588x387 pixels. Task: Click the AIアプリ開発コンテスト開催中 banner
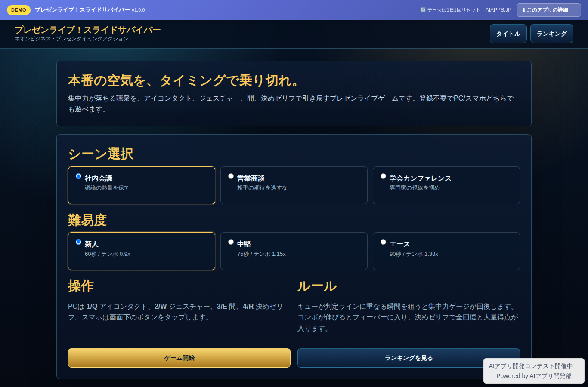click(534, 366)
